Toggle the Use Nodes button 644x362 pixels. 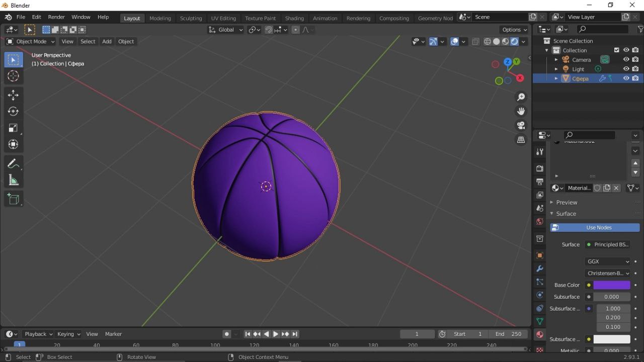(595, 228)
